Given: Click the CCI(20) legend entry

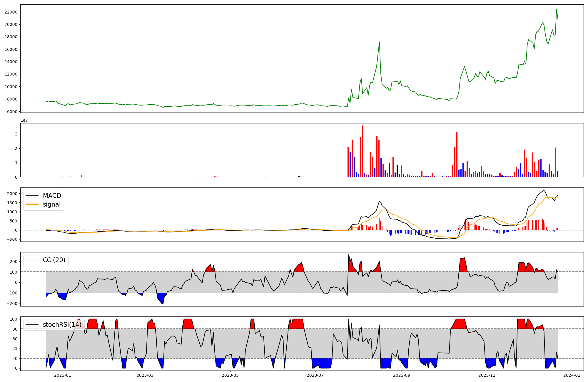Looking at the screenshot, I should [54, 260].
